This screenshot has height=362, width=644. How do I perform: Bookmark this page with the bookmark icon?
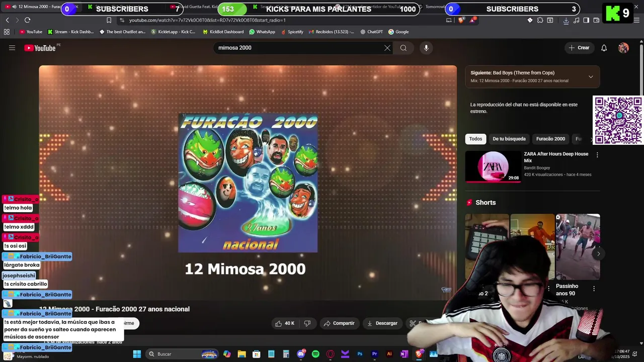tap(109, 20)
